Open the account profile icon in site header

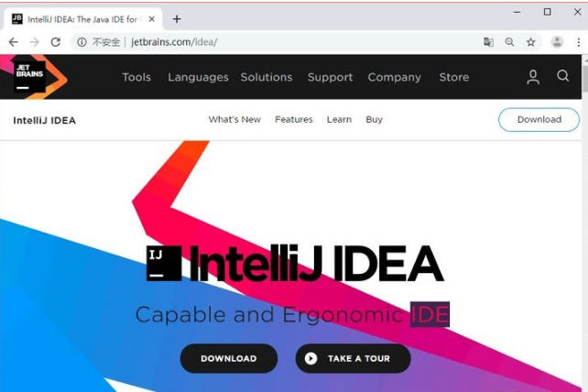coord(532,77)
